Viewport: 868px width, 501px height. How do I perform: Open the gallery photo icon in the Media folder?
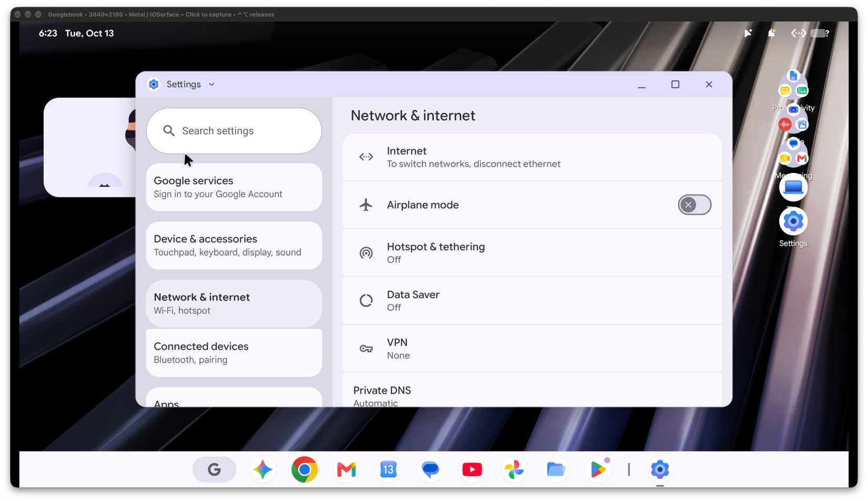[802, 125]
